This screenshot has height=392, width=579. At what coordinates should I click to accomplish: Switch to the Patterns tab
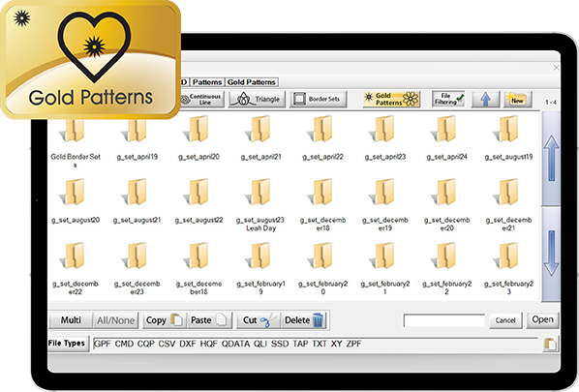point(207,82)
